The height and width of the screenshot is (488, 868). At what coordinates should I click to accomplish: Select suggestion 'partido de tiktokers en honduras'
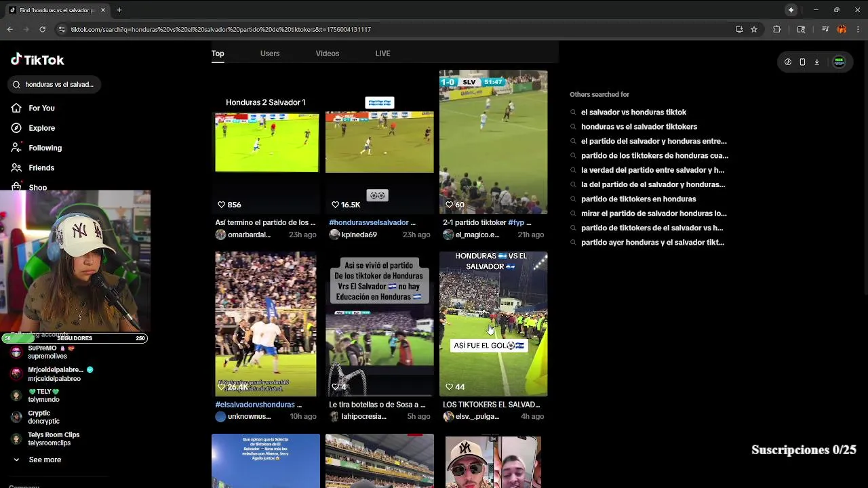638,199
